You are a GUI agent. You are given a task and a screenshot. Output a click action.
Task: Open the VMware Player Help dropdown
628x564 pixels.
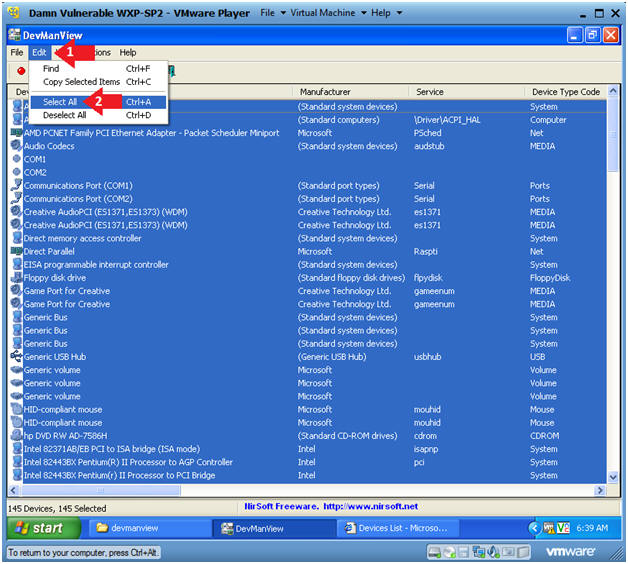pyautogui.click(x=386, y=13)
